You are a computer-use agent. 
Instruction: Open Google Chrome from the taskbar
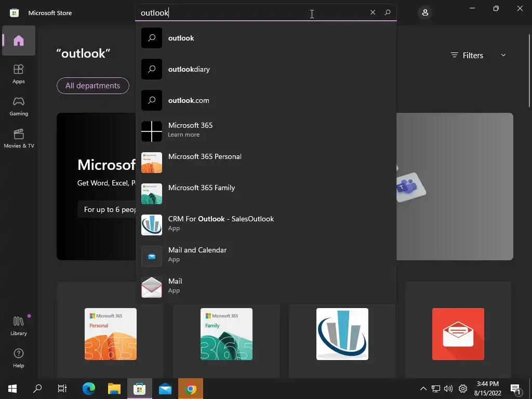pyautogui.click(x=191, y=389)
